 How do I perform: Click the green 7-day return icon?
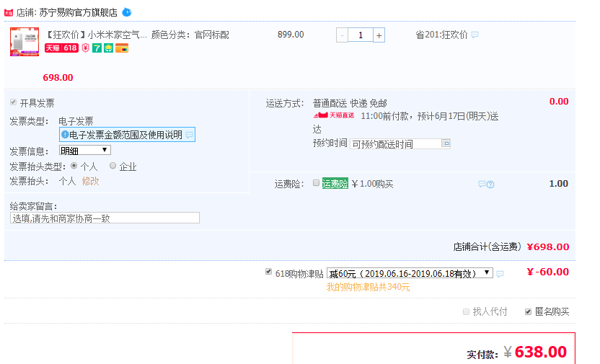97,48
